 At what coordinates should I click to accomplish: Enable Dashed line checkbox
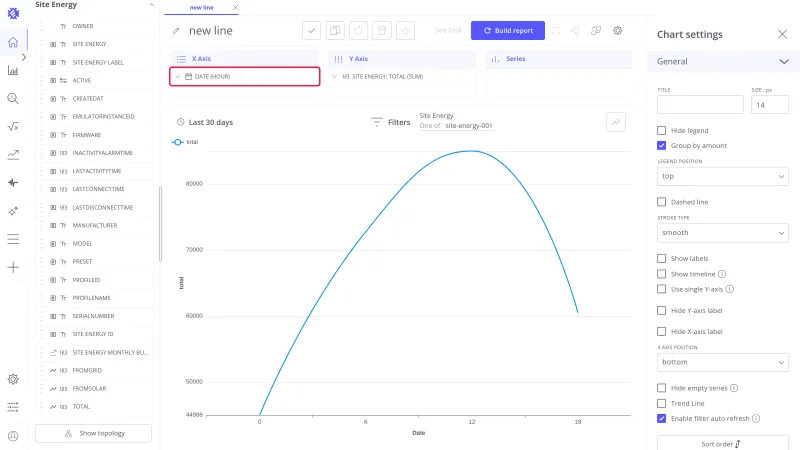point(661,202)
